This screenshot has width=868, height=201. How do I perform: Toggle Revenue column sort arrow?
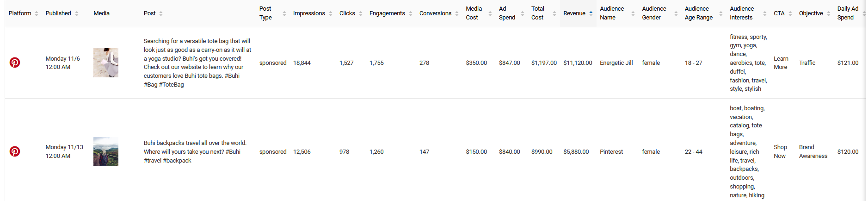tap(591, 13)
